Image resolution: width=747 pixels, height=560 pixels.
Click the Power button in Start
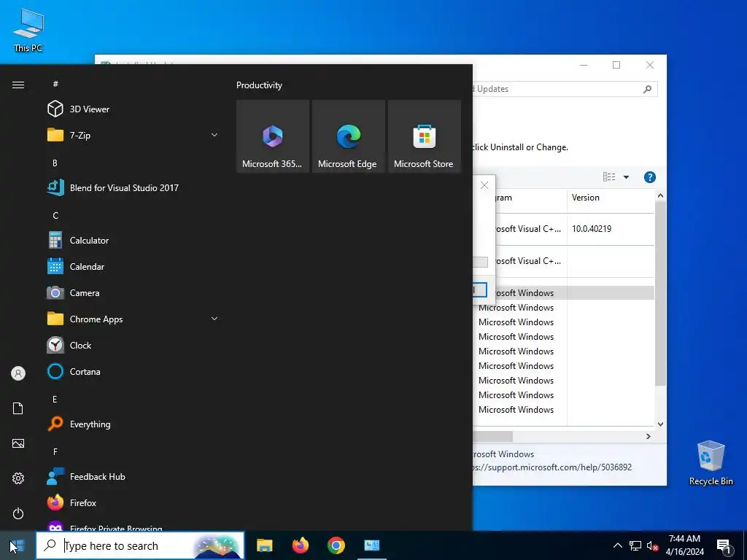(18, 513)
